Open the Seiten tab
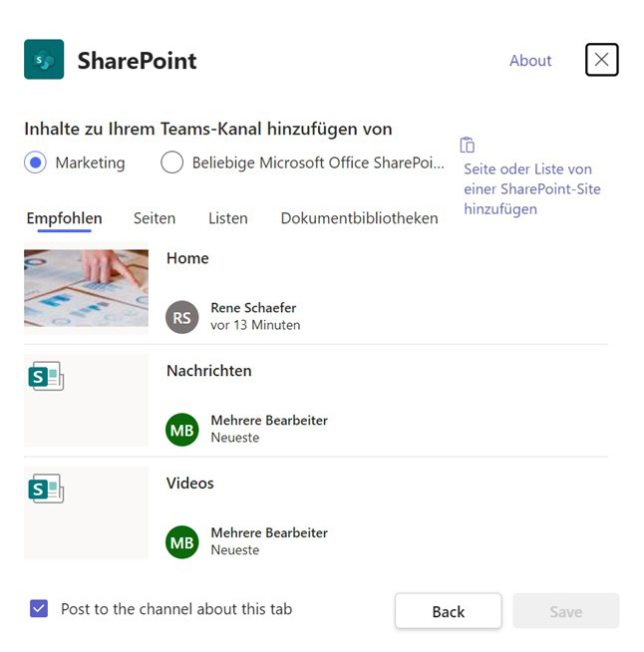Image resolution: width=644 pixels, height=652 pixels. [x=155, y=218]
